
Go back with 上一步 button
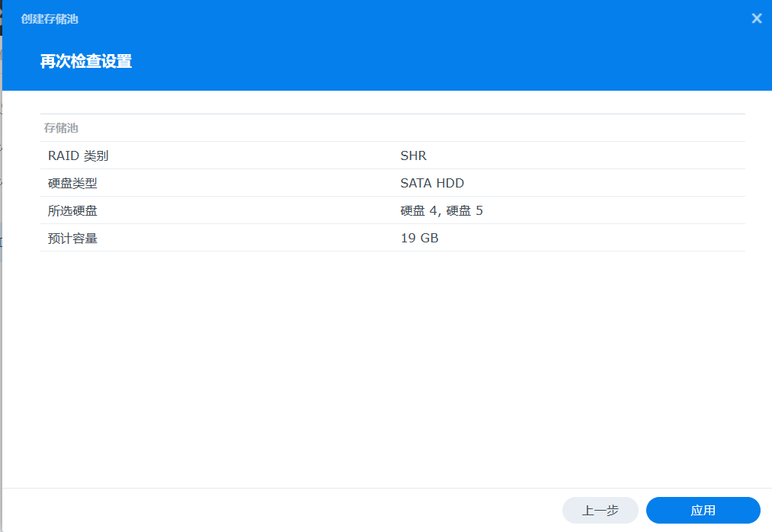point(601,511)
